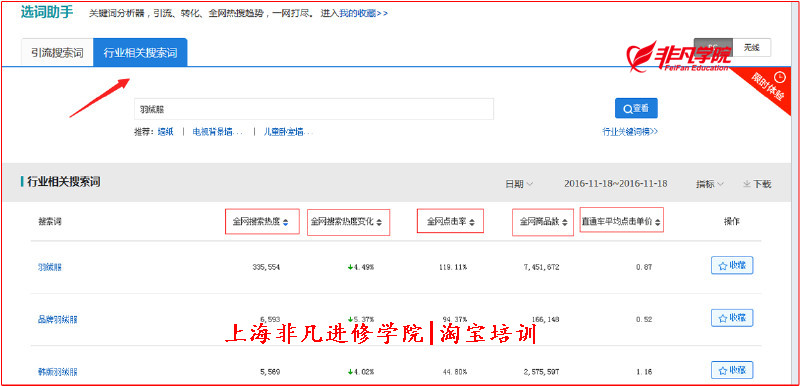The height and width of the screenshot is (386, 800).
Task: Expand the 日期 dropdown
Action: (x=519, y=184)
